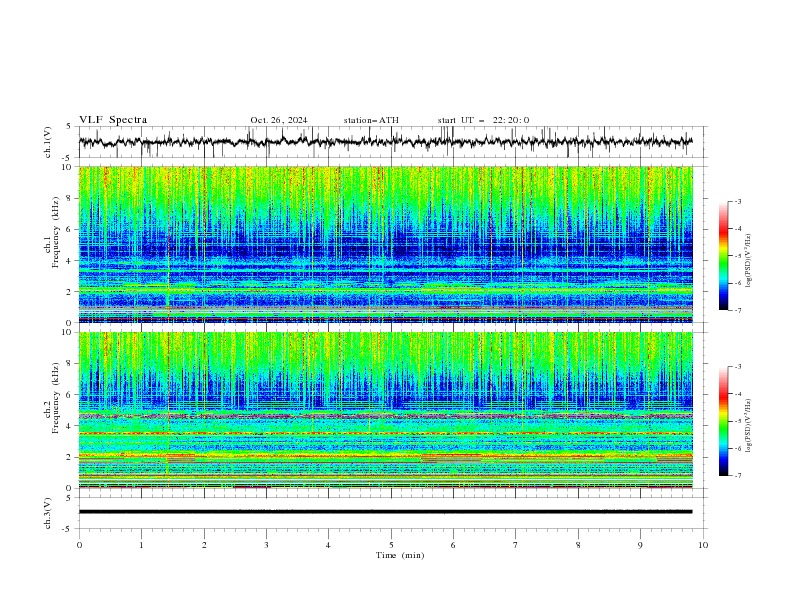Click the "ch.1(V)" waveform axis label
792x612 pixels.
pyautogui.click(x=48, y=142)
